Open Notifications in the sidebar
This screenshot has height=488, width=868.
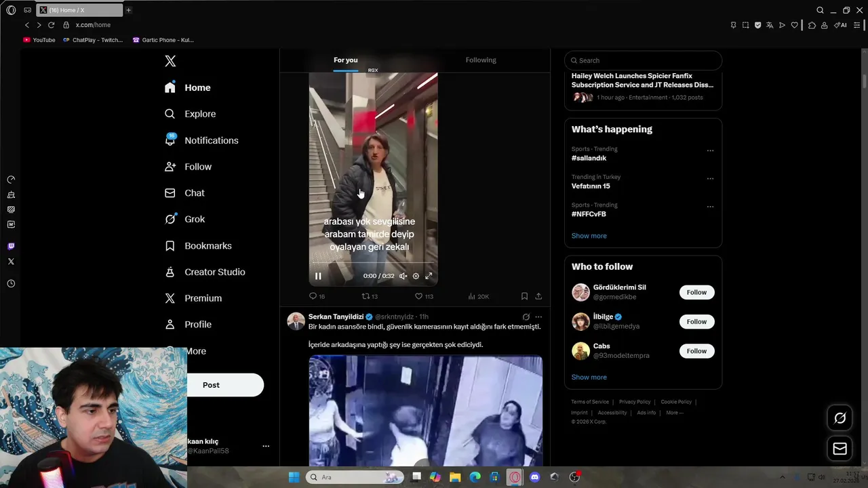coord(201,140)
